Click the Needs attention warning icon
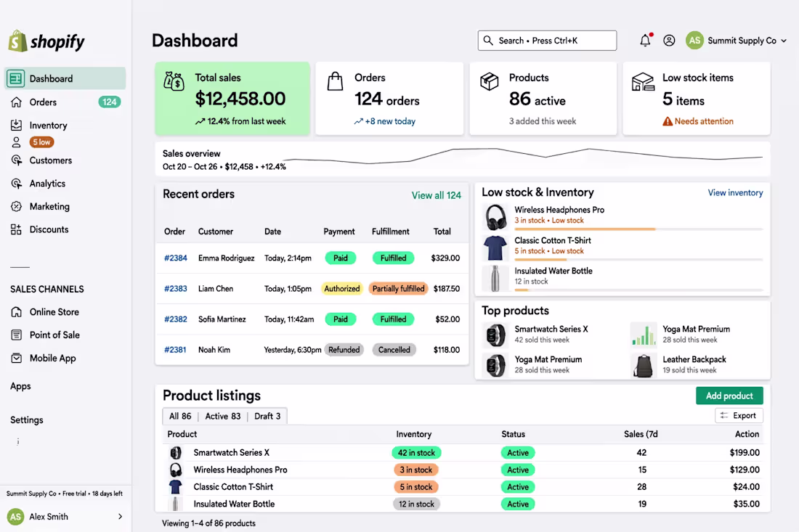 (668, 121)
